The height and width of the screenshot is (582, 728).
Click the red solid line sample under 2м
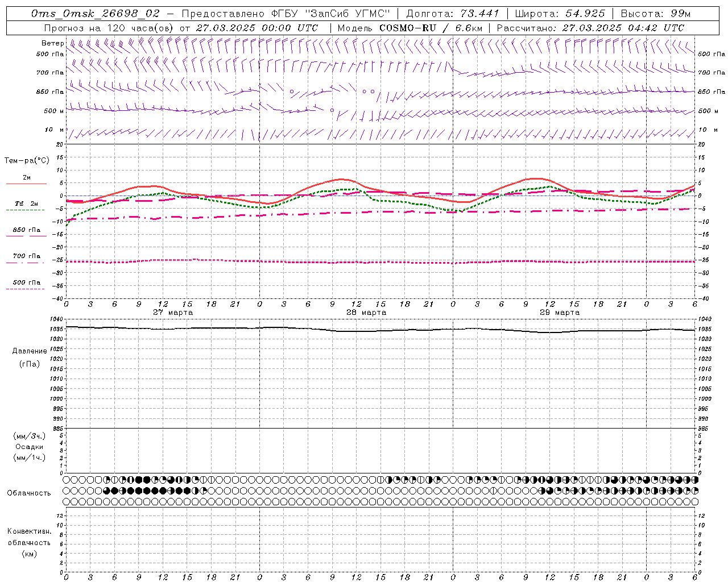[26, 184]
